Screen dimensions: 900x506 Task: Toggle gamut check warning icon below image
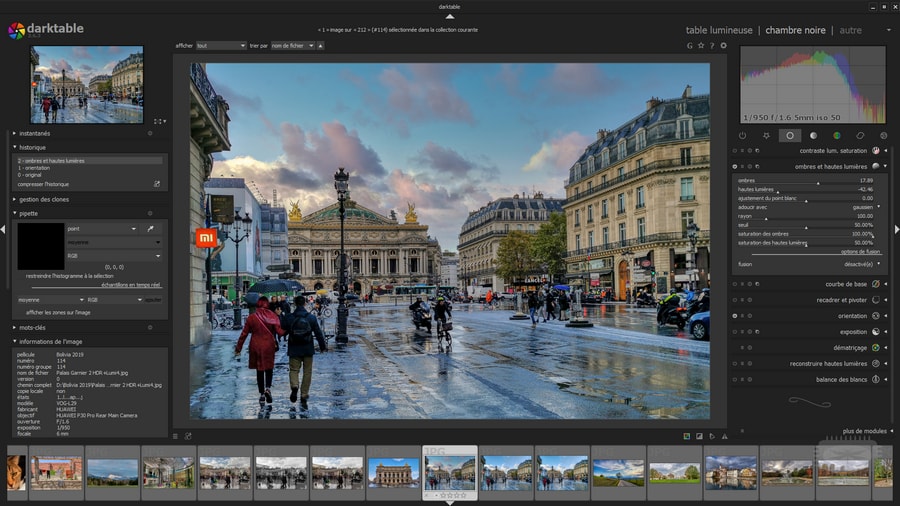[x=724, y=437]
